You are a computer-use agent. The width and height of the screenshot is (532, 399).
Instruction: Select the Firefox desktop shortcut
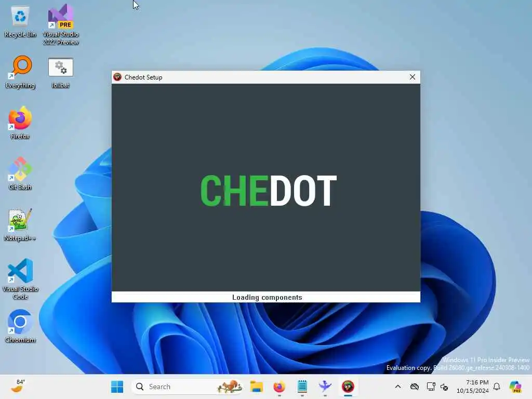[x=20, y=123]
